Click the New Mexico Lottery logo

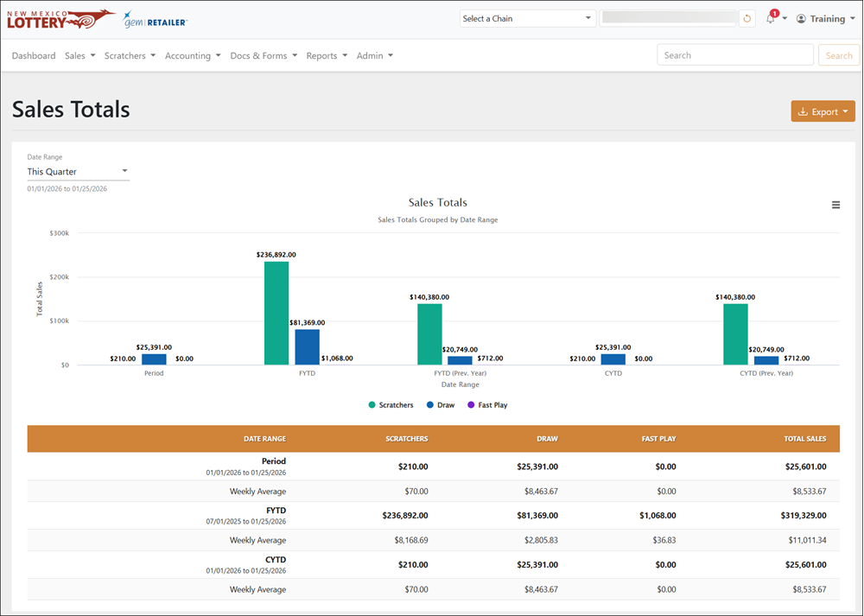(61, 19)
